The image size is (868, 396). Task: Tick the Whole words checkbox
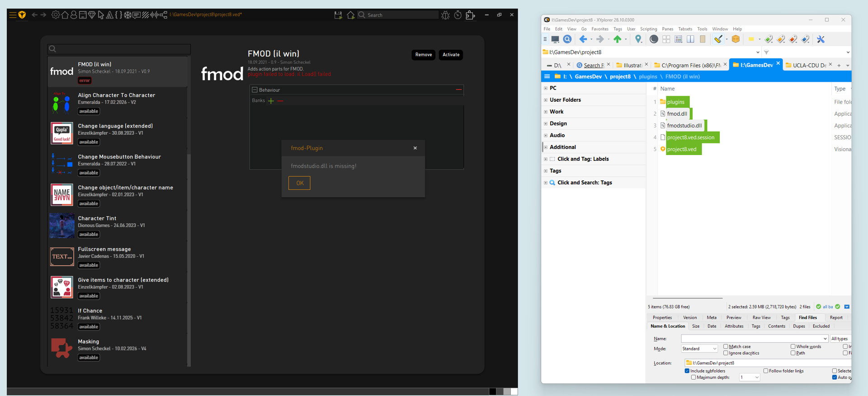click(x=793, y=347)
